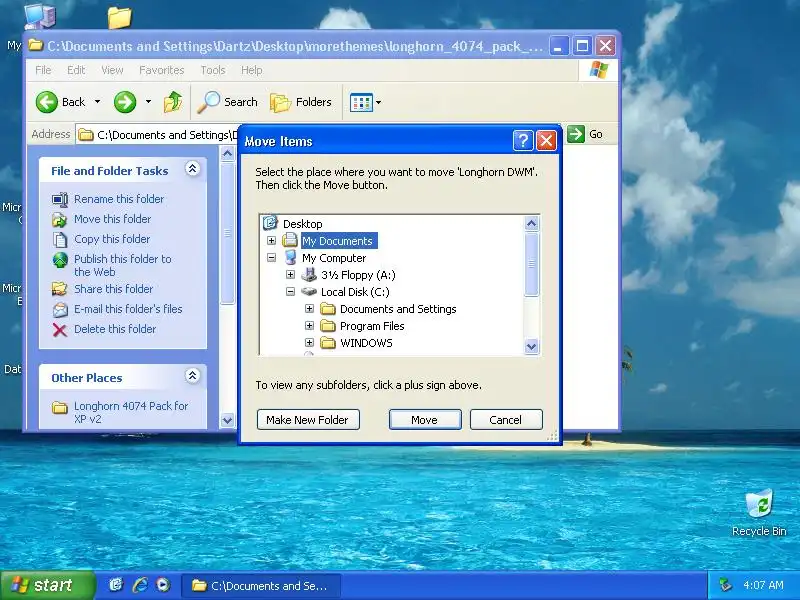800x600 pixels.
Task: Click Cancel in Move Items dialog
Action: coord(506,419)
